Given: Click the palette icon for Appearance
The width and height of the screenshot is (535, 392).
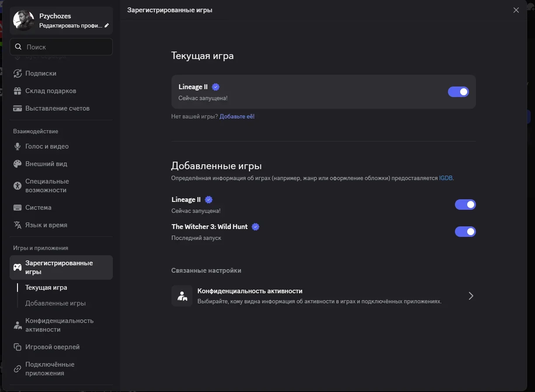Looking at the screenshot, I should coord(17,164).
